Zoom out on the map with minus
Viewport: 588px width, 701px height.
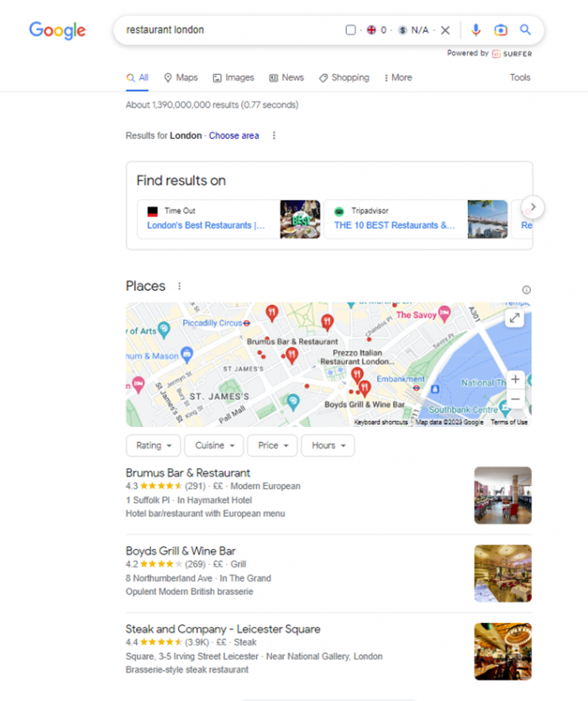tap(515, 398)
